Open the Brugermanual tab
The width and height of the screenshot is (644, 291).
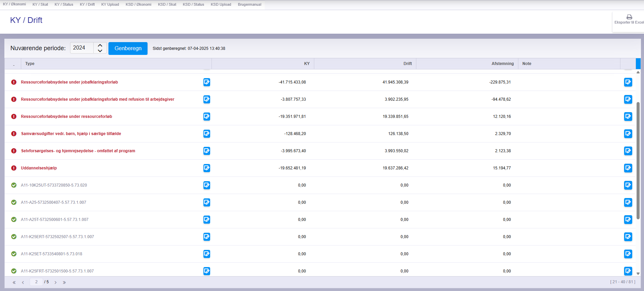click(x=250, y=4)
